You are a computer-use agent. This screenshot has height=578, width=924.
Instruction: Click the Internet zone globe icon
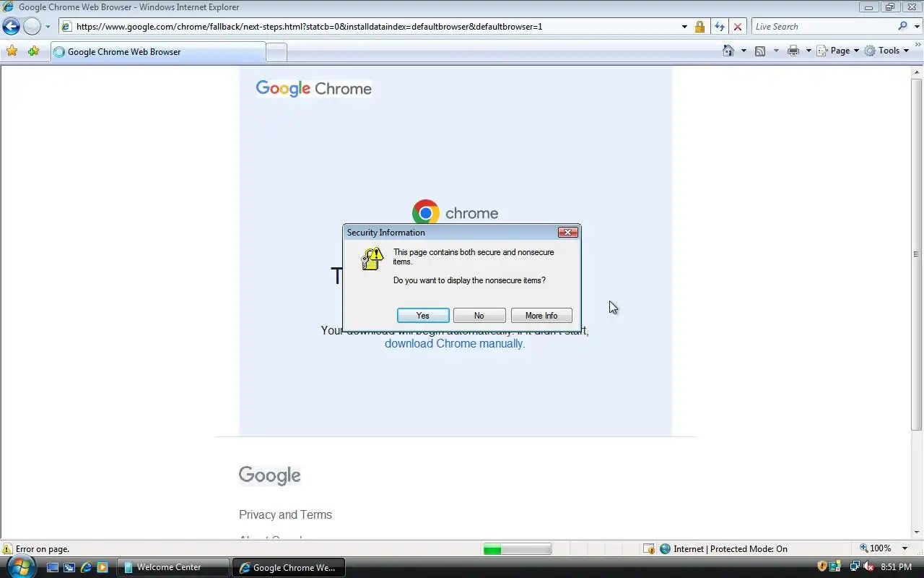click(x=666, y=549)
